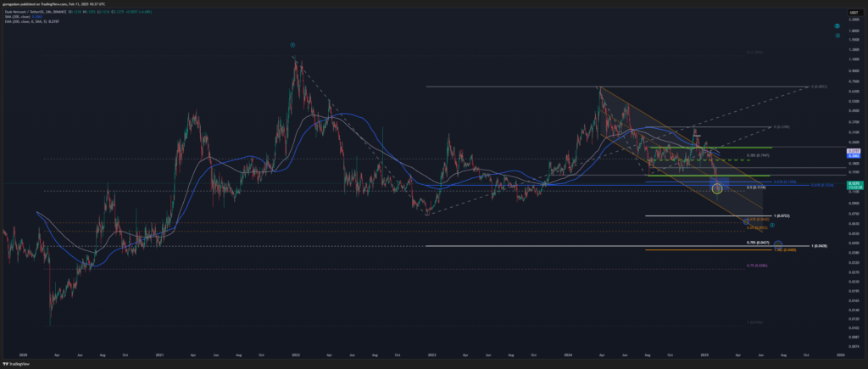Click the blue circle at 0.705 Fibonacci level

pos(778,245)
